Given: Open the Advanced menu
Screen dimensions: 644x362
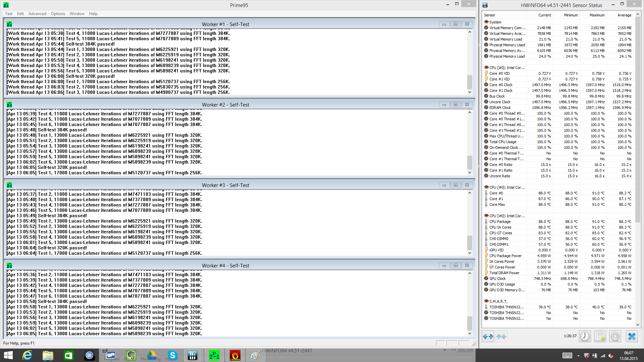Looking at the screenshot, I should pos(37,14).
